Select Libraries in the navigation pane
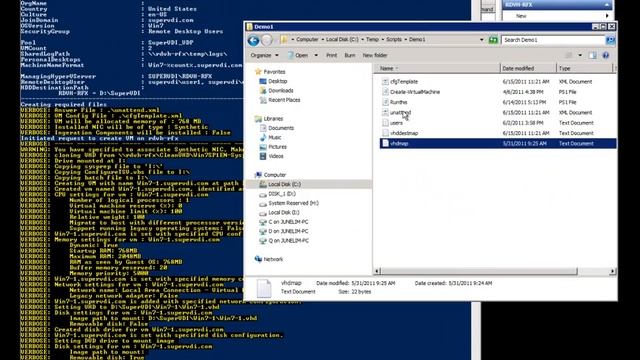This screenshot has height=360, width=640. pos(273,119)
